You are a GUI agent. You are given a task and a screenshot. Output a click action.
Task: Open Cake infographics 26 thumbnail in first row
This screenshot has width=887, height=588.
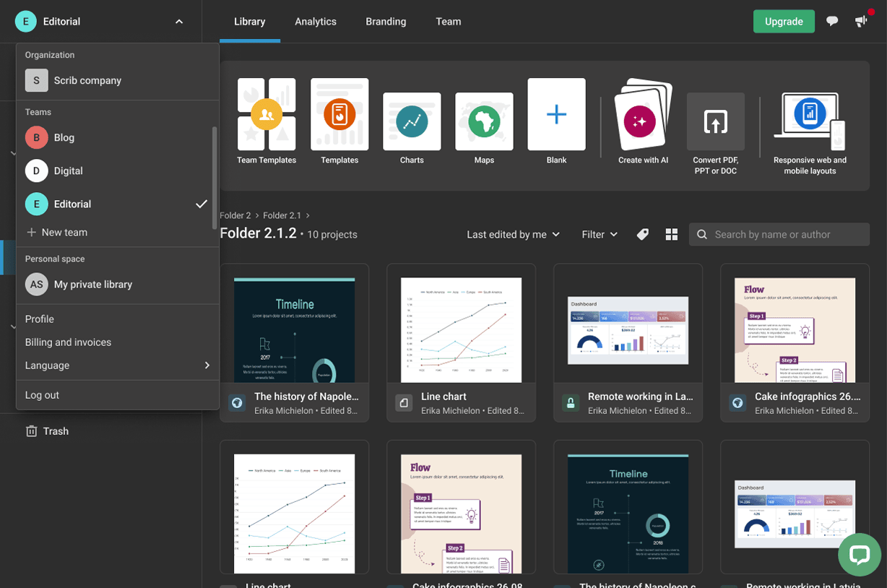(795, 330)
